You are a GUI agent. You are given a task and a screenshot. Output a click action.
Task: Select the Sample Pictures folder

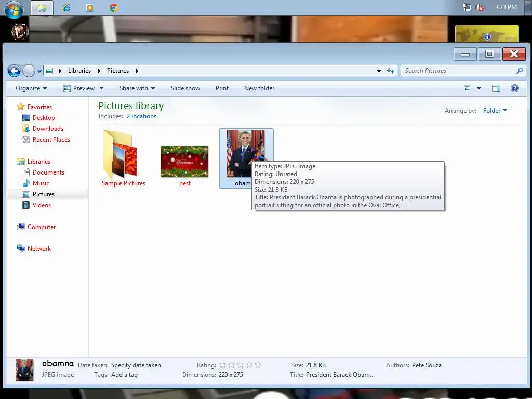tap(124, 158)
